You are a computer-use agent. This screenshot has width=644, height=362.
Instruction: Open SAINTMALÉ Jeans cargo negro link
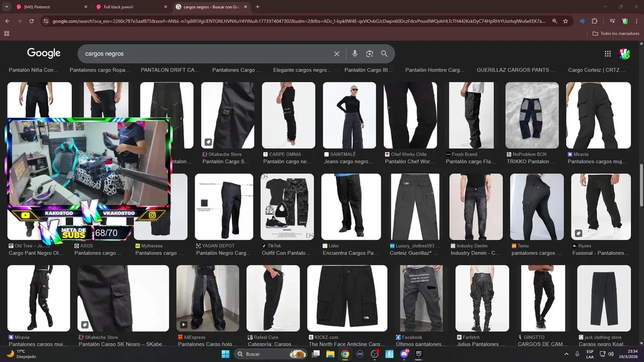348,162
